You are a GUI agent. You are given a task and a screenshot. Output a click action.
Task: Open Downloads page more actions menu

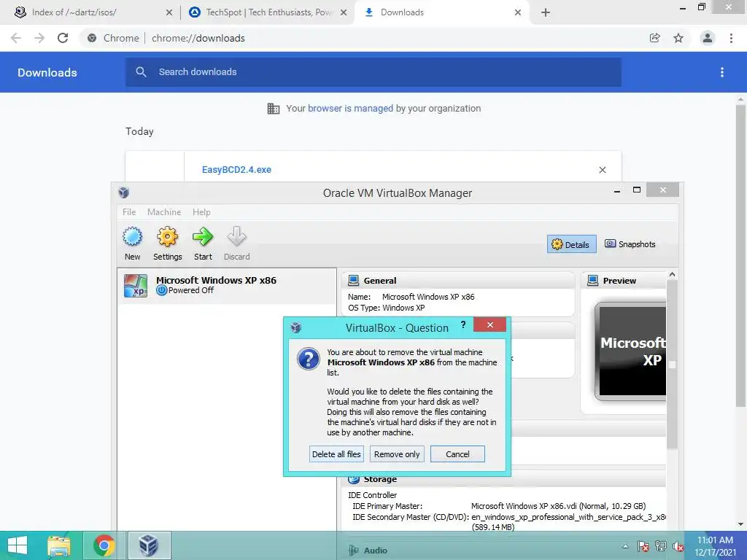(722, 72)
